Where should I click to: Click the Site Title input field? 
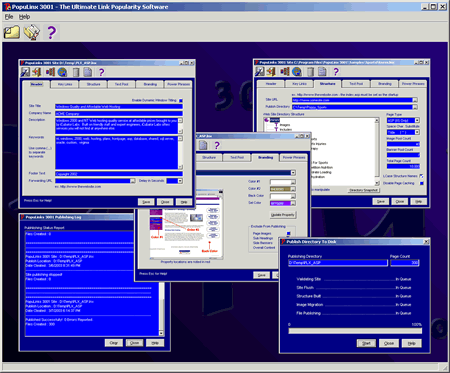[119, 107]
